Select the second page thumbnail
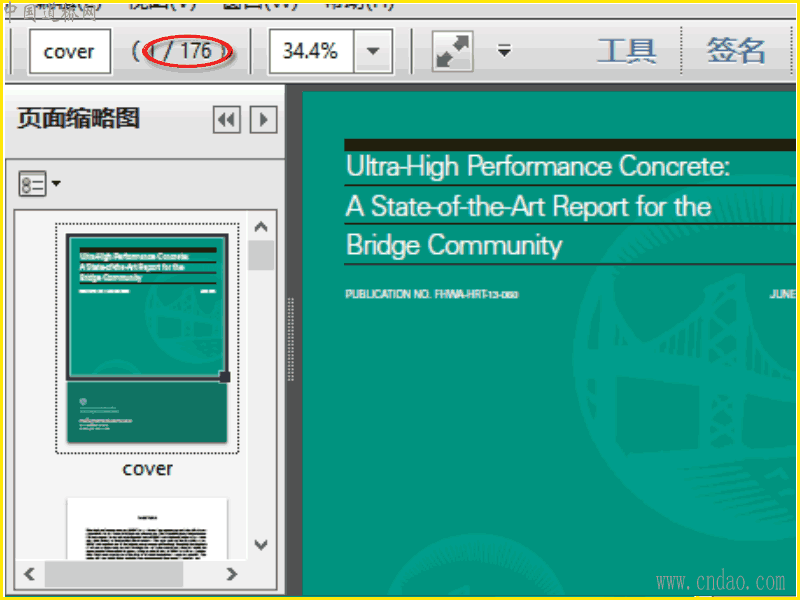 147,529
